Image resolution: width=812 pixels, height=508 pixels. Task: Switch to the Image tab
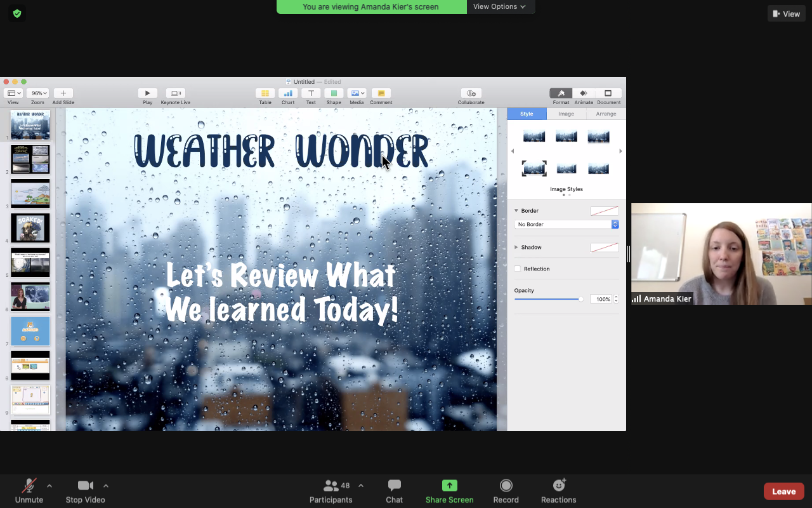[x=566, y=114]
